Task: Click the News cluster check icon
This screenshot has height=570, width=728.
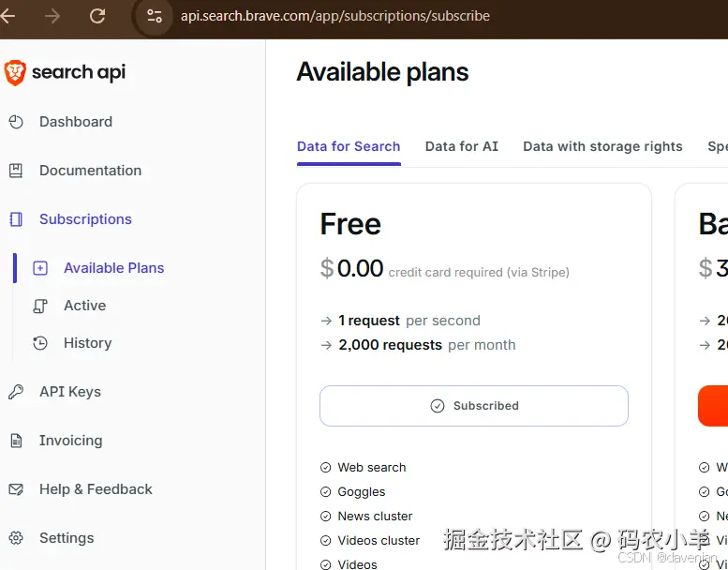Action: click(326, 517)
